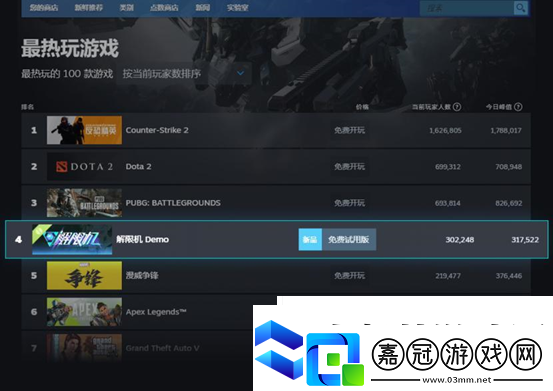This screenshot has height=391, width=553.
Task: Open the 您的商店 store menu
Action: [x=44, y=7]
